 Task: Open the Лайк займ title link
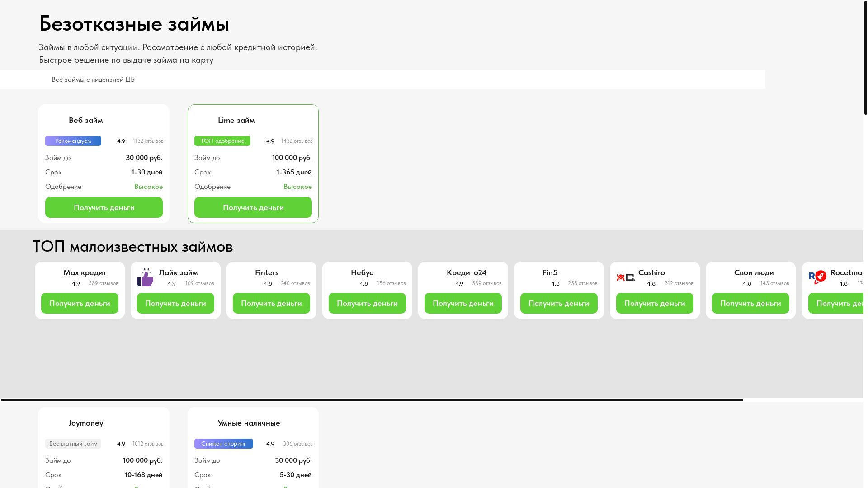[179, 272]
